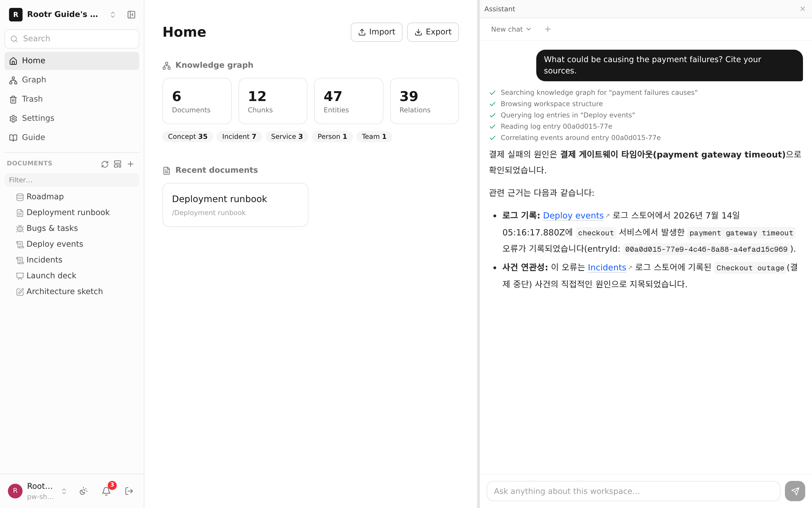The height and width of the screenshot is (508, 812).
Task: Click the Knowledge graph heading icon
Action: 167,65
